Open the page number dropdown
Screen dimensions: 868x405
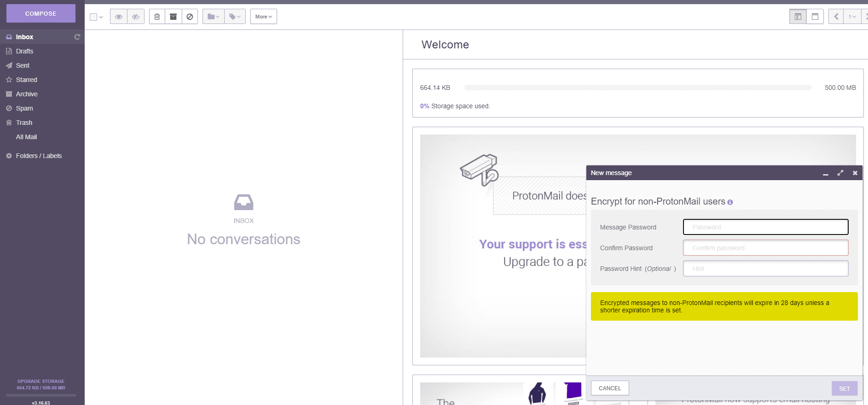coord(852,17)
